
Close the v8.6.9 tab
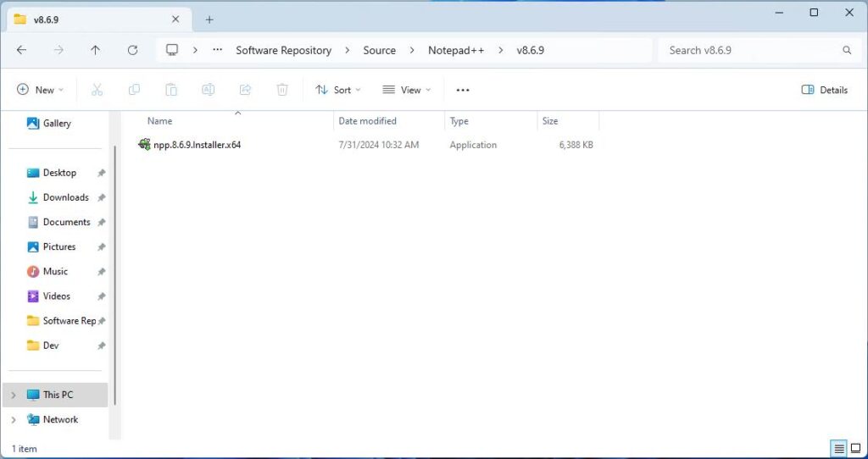[175, 19]
